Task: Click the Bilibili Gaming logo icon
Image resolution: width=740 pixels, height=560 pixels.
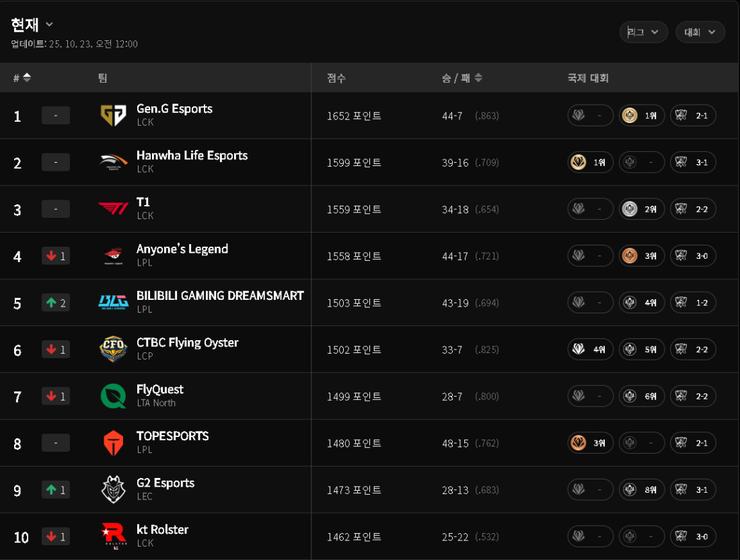Action: [x=113, y=303]
